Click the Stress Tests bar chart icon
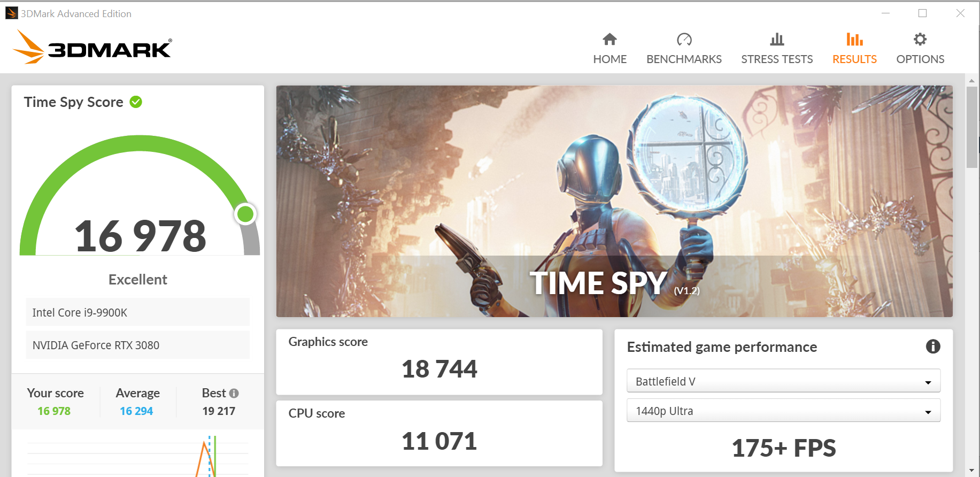 (x=777, y=39)
